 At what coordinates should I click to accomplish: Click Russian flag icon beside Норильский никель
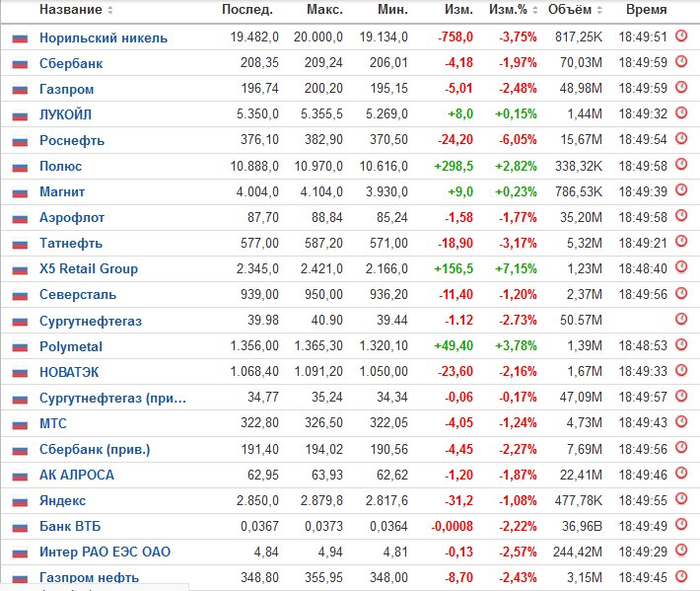pos(20,38)
